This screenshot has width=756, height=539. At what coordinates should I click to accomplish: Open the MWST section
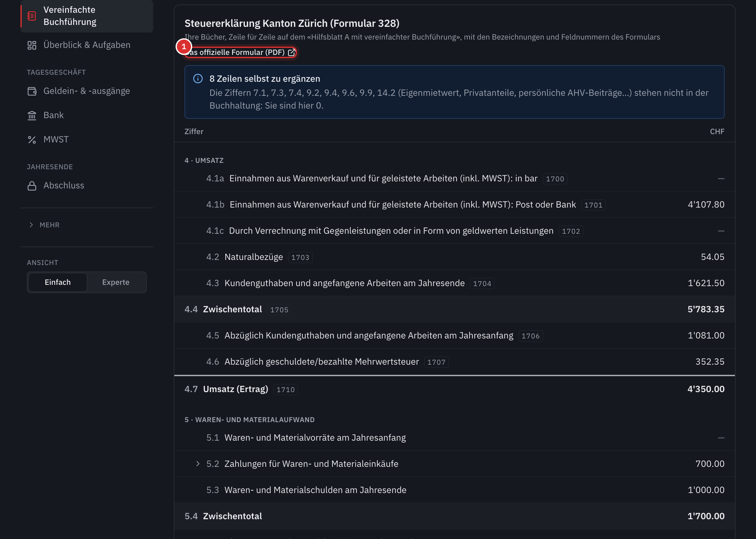coord(87,140)
